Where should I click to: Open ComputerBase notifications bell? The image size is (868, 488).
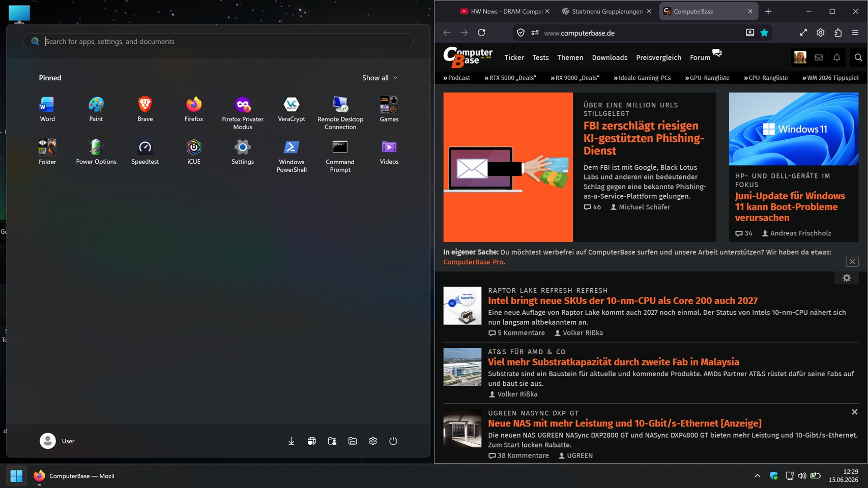click(x=837, y=57)
